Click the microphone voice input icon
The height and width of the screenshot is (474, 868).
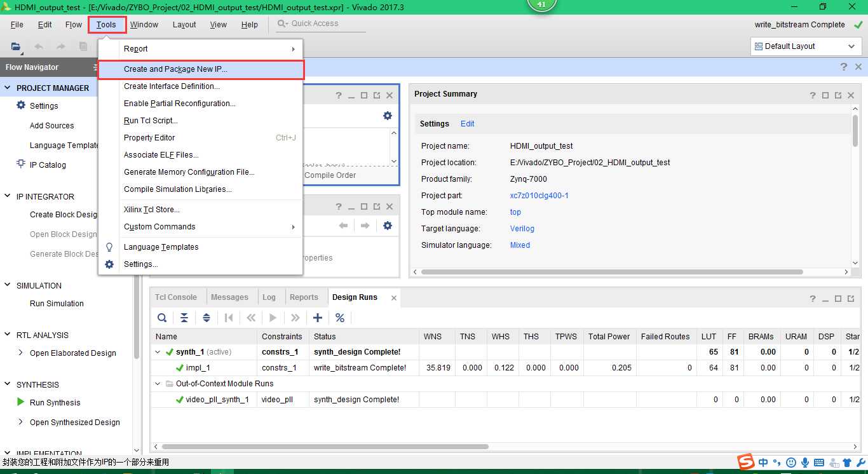[x=805, y=463]
